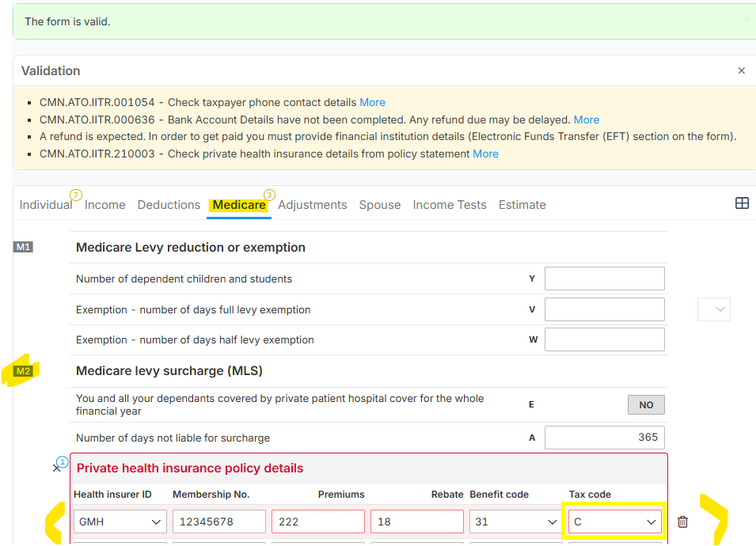The width and height of the screenshot is (756, 546).
Task: Open the Benefit code dropdown showing 31
Action: pyautogui.click(x=516, y=521)
